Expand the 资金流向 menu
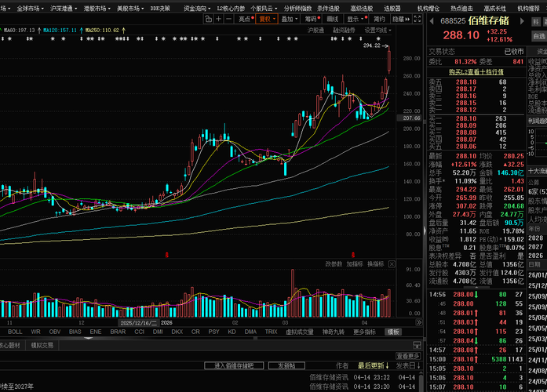Screen dimensions: 547x392 (197, 9)
